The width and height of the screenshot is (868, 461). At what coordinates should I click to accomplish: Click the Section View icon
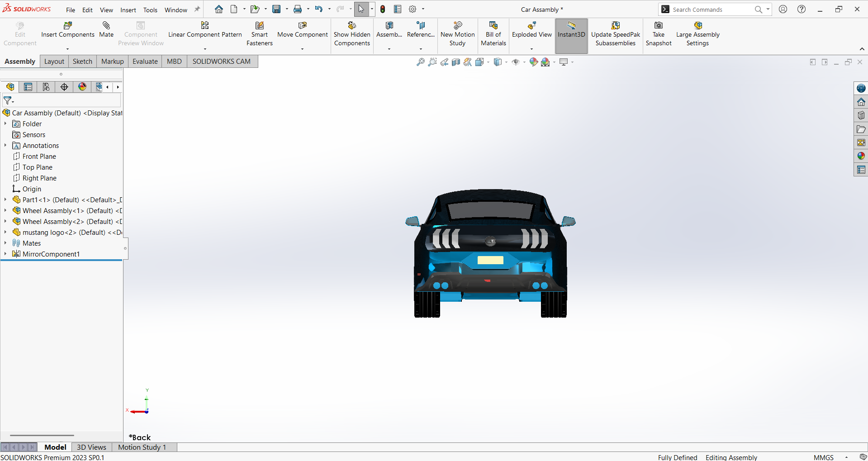[456, 62]
